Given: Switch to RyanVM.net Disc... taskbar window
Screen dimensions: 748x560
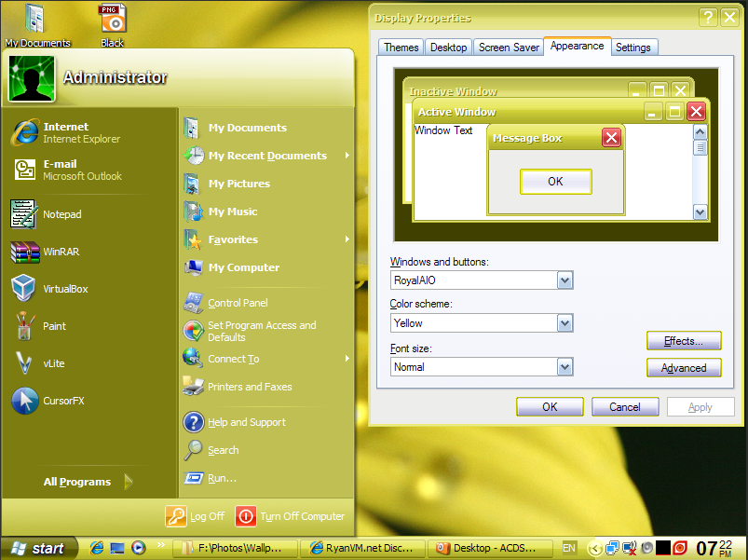Looking at the screenshot, I should (362, 548).
